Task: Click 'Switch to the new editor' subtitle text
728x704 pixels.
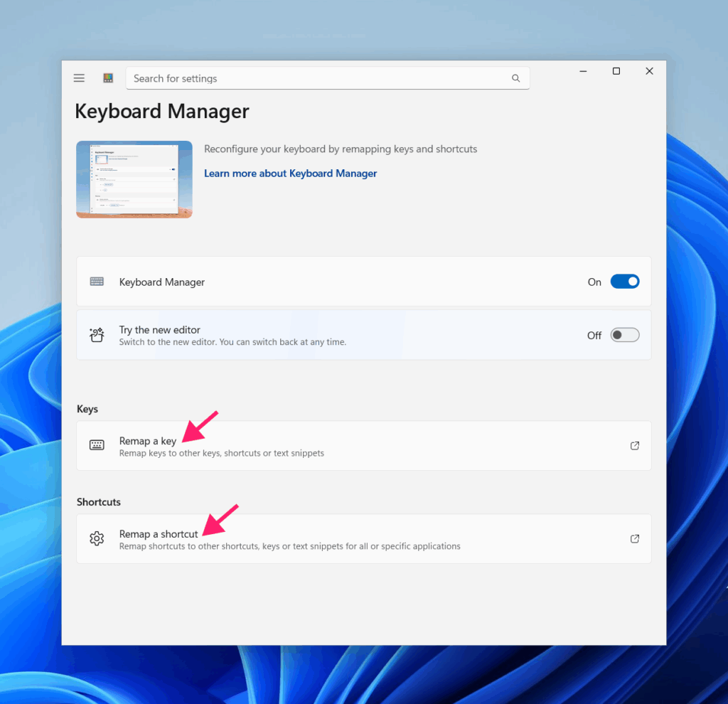Action: [232, 342]
